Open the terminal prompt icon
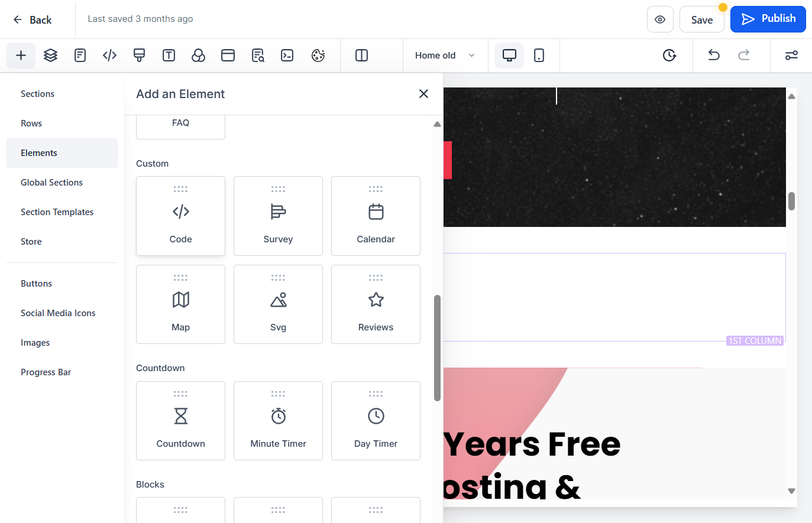The width and height of the screenshot is (812, 523). (x=287, y=56)
